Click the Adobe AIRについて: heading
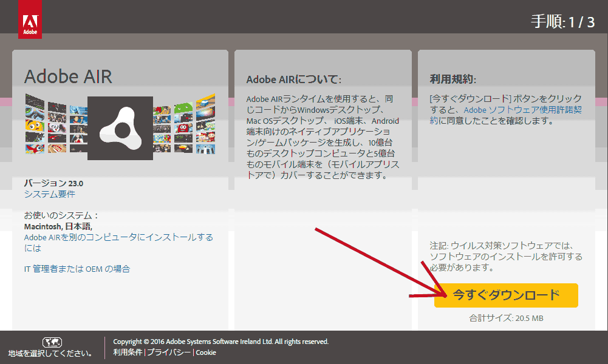Screen dimensions: 608x364 pyautogui.click(x=294, y=79)
